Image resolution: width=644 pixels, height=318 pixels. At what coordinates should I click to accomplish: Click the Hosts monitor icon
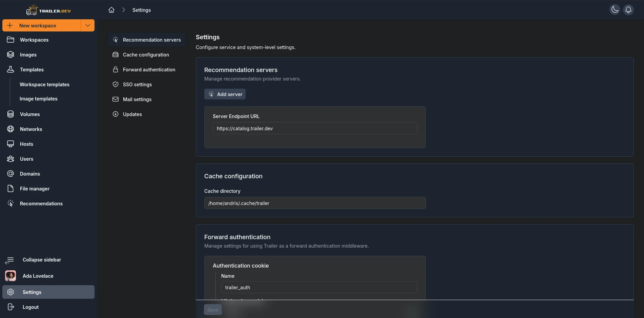pos(11,144)
